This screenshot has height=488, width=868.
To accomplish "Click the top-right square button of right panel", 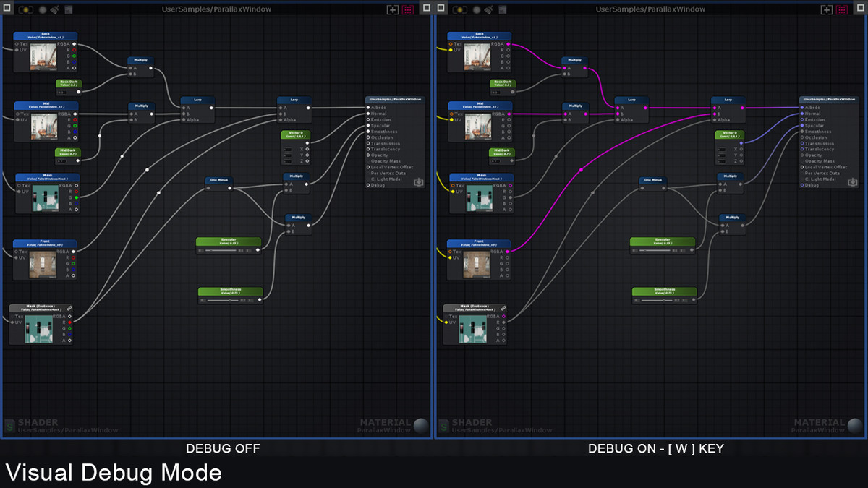I will (x=860, y=8).
